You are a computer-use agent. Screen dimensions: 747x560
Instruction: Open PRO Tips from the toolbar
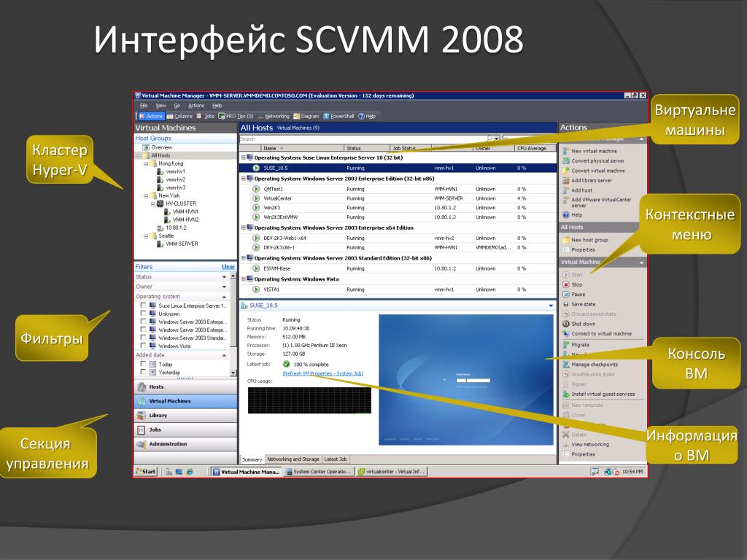(x=236, y=116)
